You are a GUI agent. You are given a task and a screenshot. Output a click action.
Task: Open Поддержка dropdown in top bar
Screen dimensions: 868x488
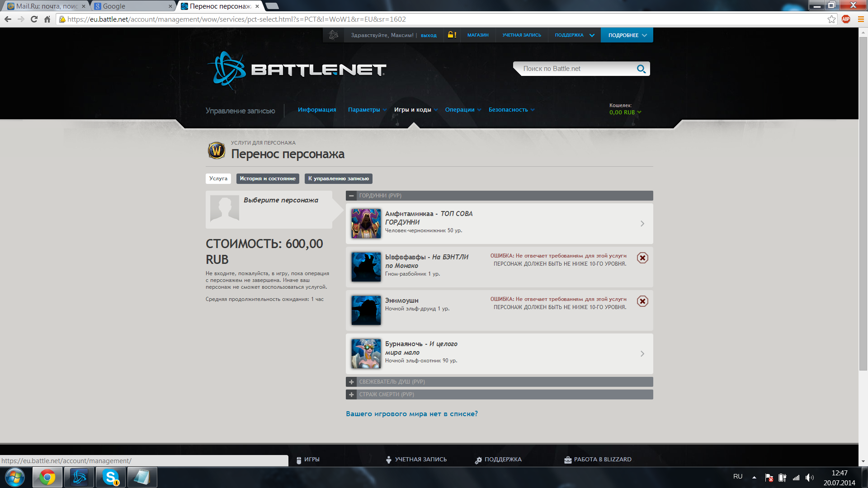[574, 35]
